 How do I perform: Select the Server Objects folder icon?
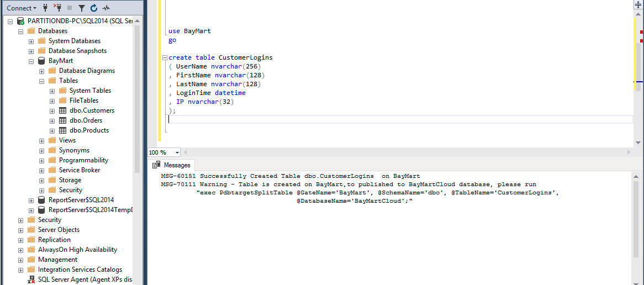tap(31, 230)
